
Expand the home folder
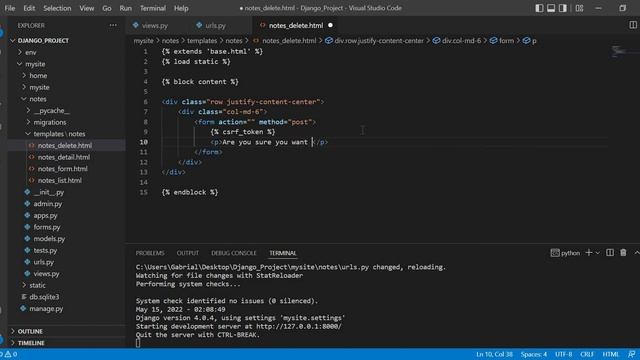67,76
